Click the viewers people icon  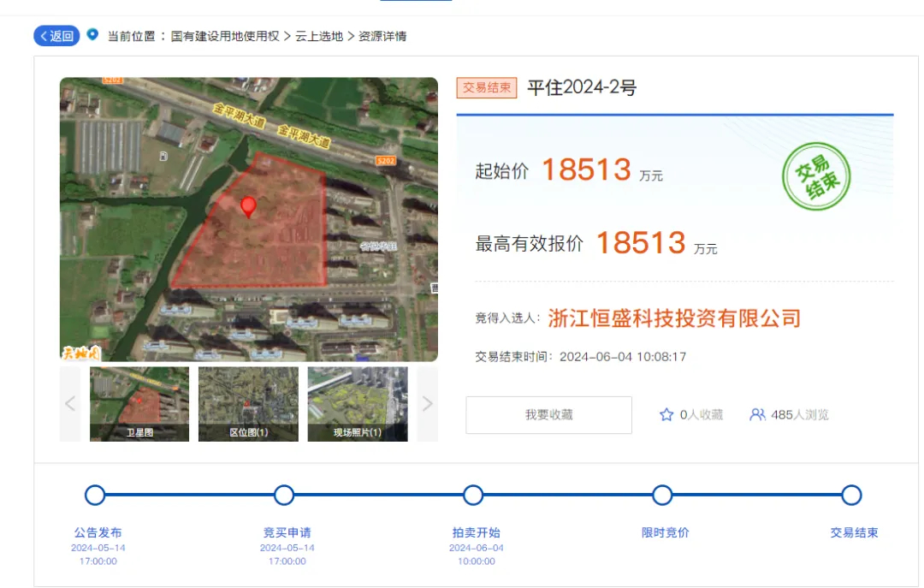757,414
